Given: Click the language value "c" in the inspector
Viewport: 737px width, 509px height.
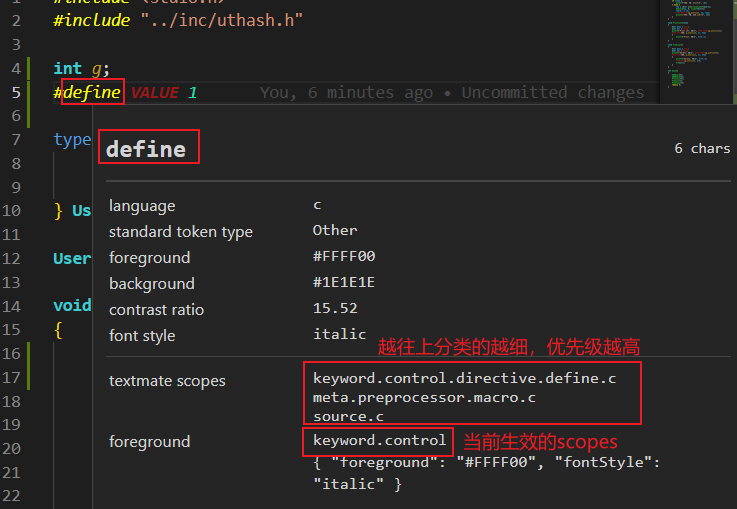Looking at the screenshot, I should 317,205.
